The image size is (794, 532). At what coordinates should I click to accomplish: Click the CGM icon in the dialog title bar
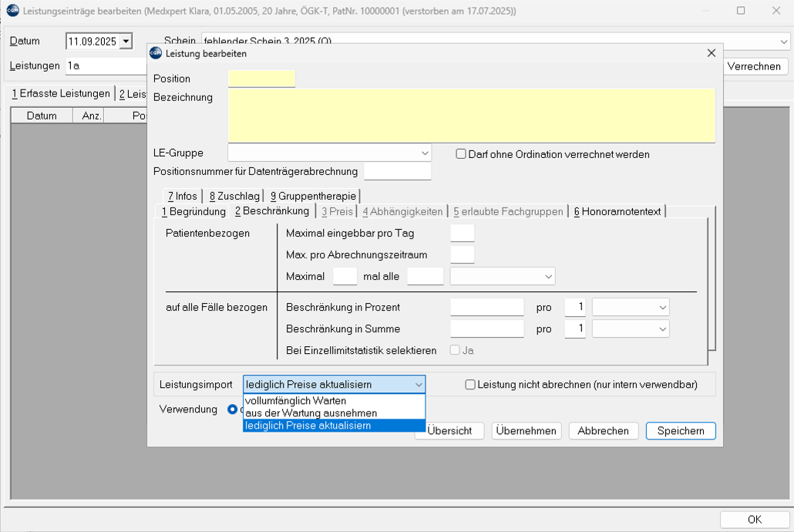(x=156, y=53)
